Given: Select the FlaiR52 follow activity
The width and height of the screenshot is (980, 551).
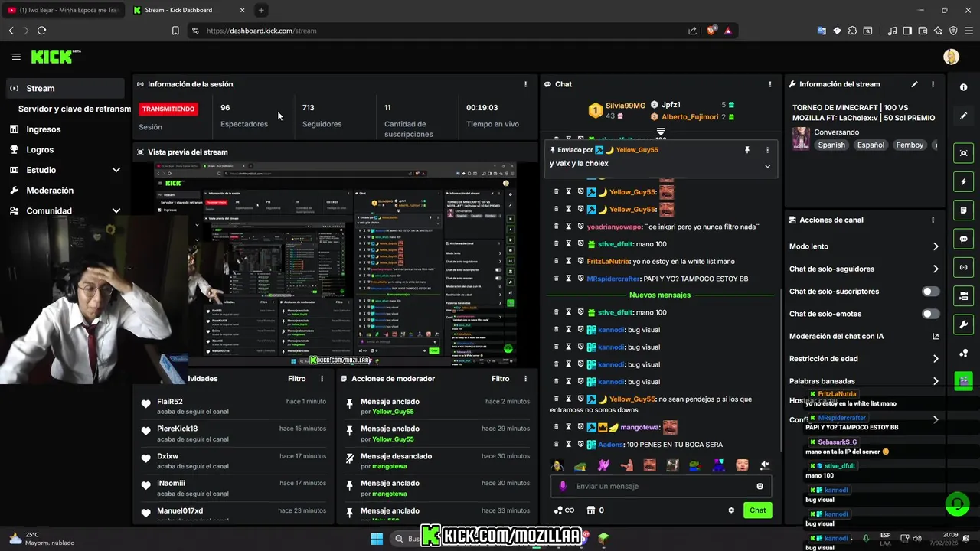Looking at the screenshot, I should [x=234, y=406].
